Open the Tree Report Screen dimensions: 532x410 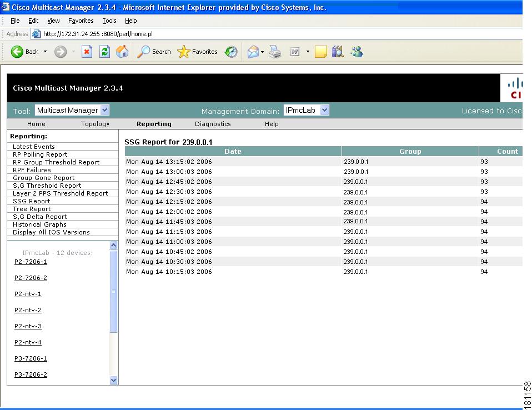32,209
